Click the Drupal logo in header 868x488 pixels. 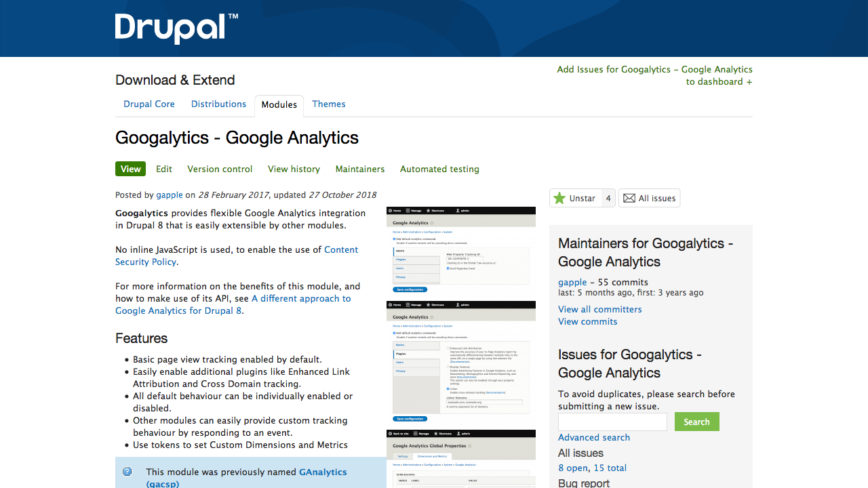[176, 28]
